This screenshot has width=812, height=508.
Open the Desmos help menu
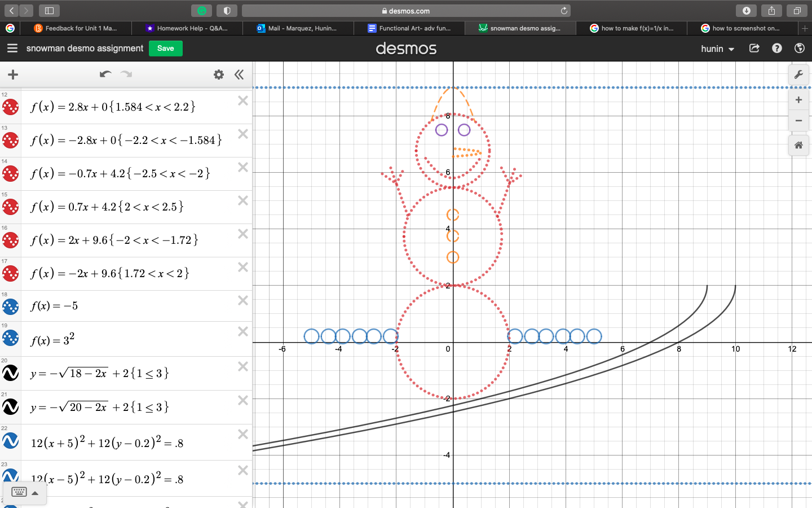coord(777,49)
